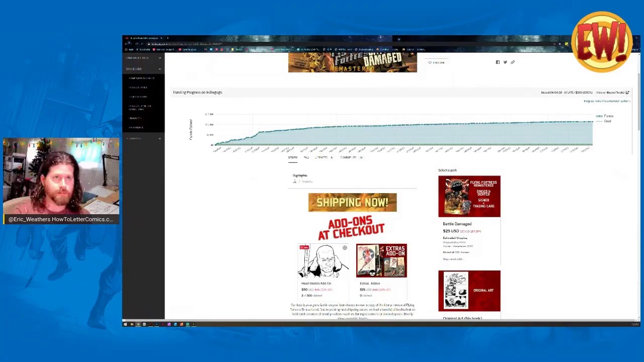Viewport: 644px width, 362px height.
Task: Collapse the Dashboard sidebar section
Action: pos(159,69)
